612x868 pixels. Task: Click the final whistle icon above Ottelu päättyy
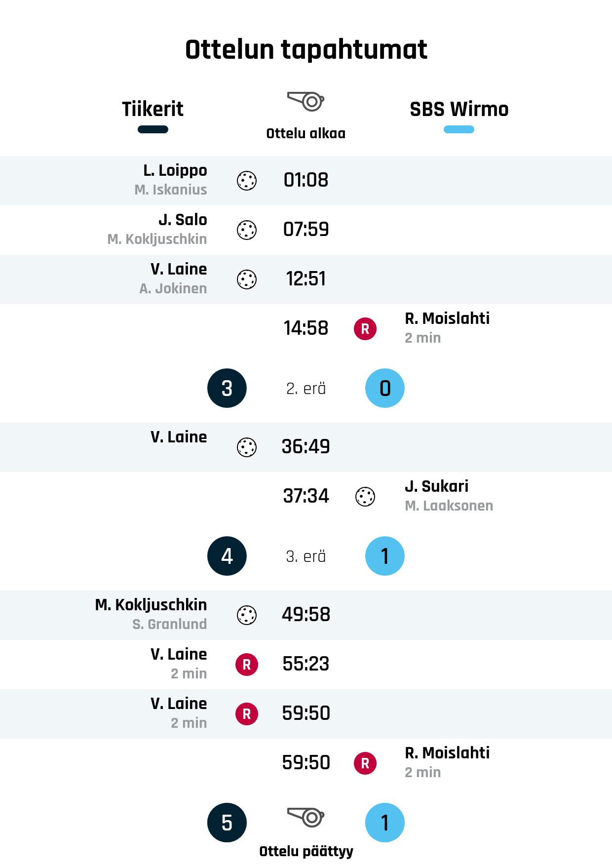(x=306, y=818)
